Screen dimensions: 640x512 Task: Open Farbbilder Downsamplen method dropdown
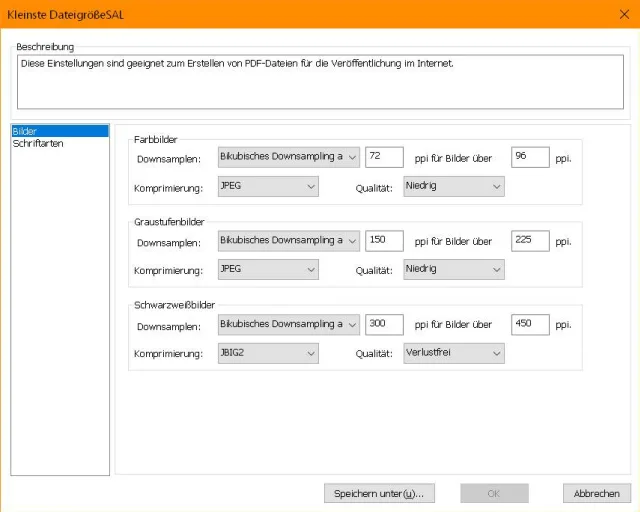289,157
